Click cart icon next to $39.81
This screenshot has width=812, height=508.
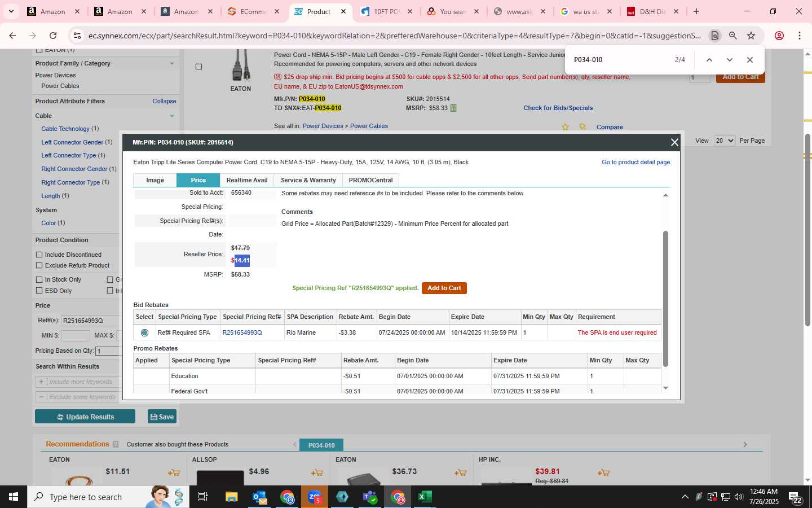(x=603, y=472)
